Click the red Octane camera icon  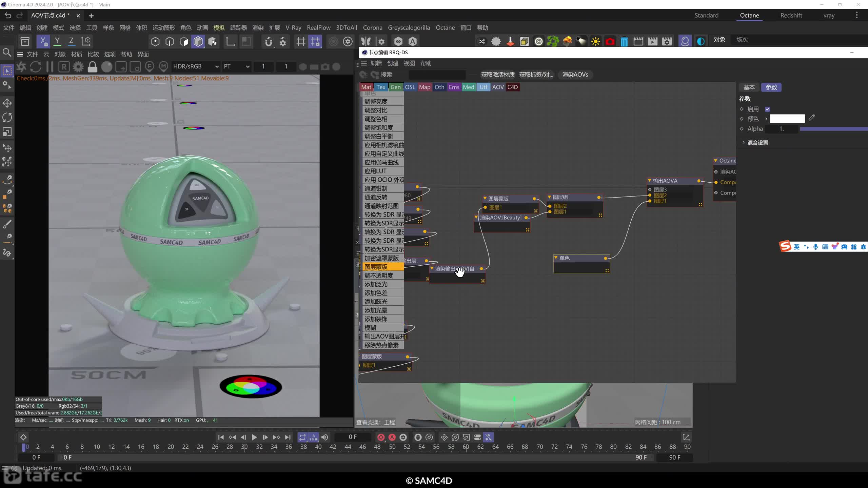coord(610,41)
